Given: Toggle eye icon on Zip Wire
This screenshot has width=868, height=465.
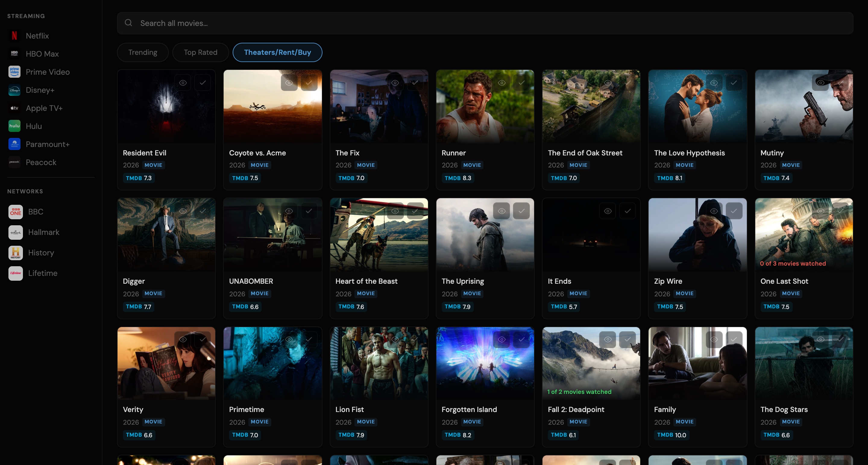Looking at the screenshot, I should (714, 211).
